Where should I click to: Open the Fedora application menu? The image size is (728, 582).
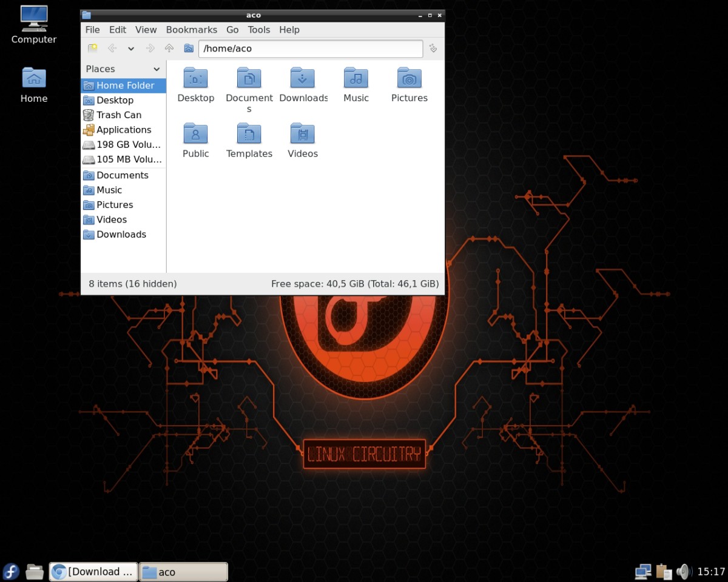click(x=11, y=571)
